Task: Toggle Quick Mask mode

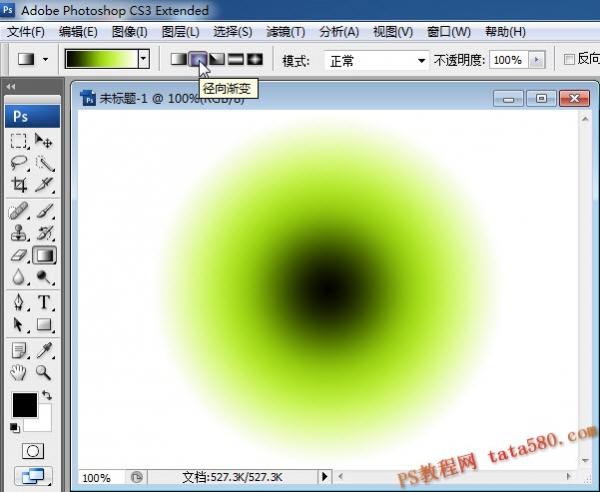Action: tap(33, 451)
